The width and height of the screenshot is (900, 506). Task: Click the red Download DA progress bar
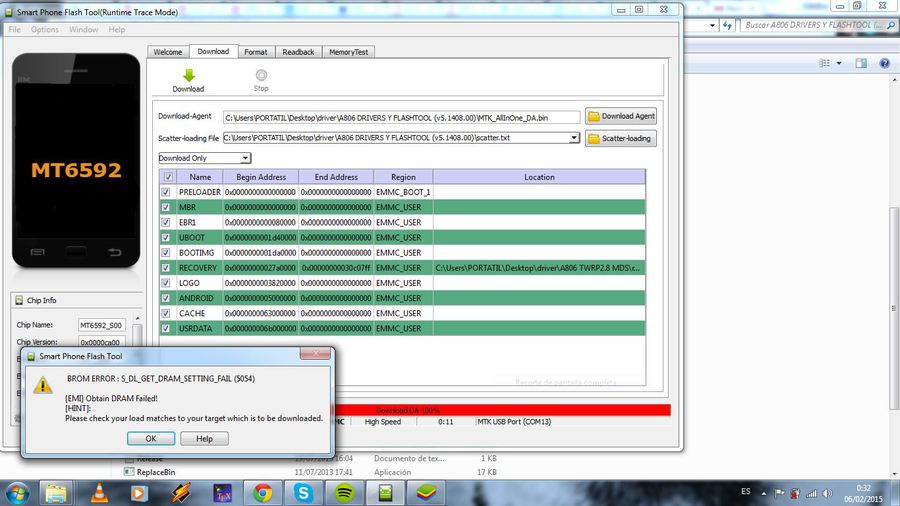502,410
